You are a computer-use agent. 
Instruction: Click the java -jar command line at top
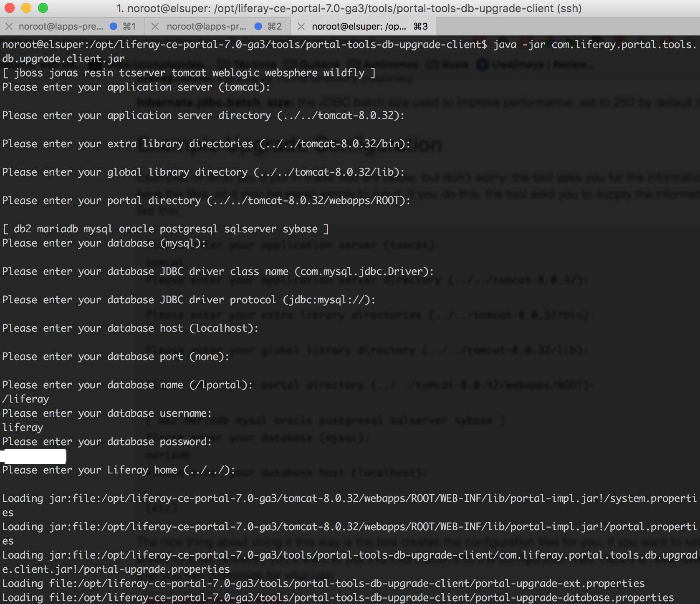click(x=349, y=52)
